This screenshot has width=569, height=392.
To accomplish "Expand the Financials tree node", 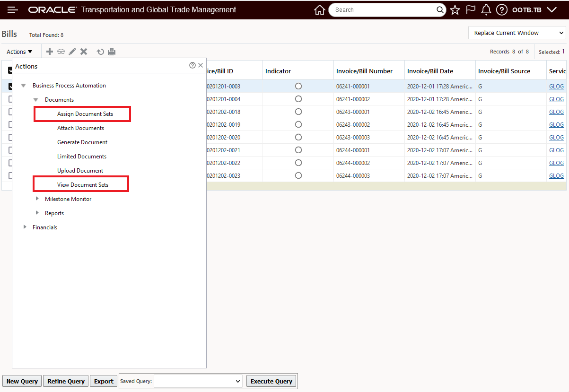I will click(25, 227).
